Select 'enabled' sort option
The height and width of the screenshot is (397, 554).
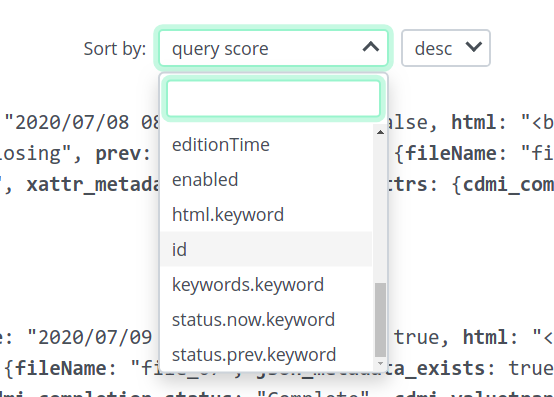tap(266, 180)
